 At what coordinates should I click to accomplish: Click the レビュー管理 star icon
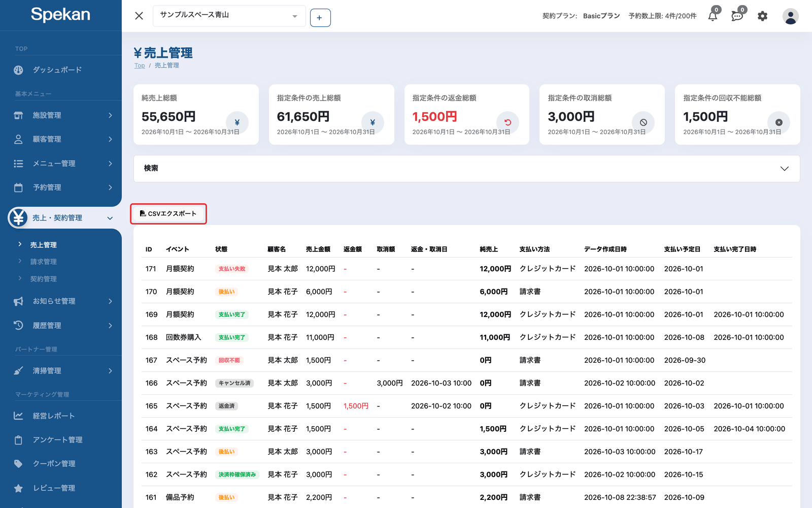(x=18, y=488)
